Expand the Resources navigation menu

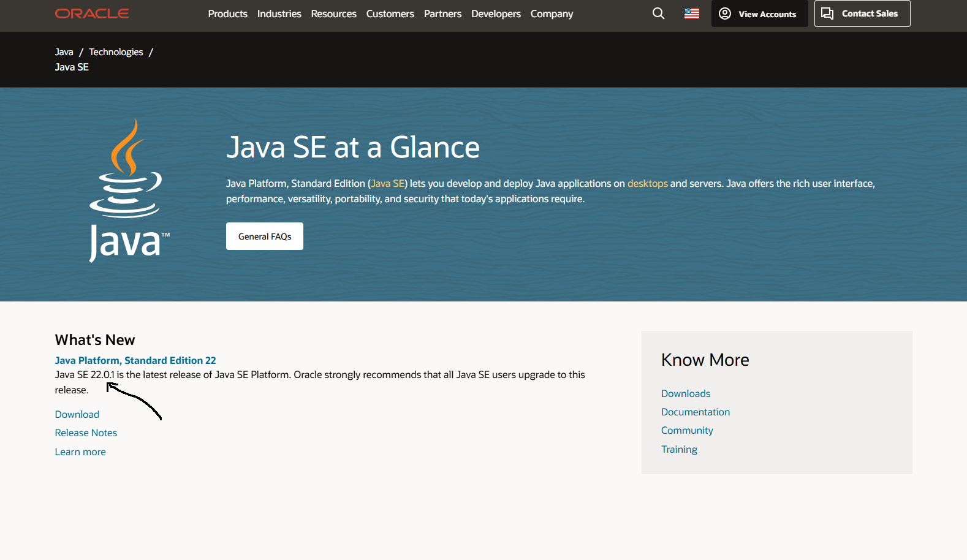tap(333, 13)
